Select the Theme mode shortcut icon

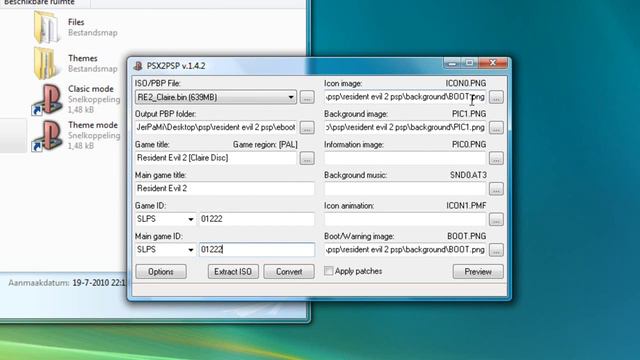coord(47,136)
